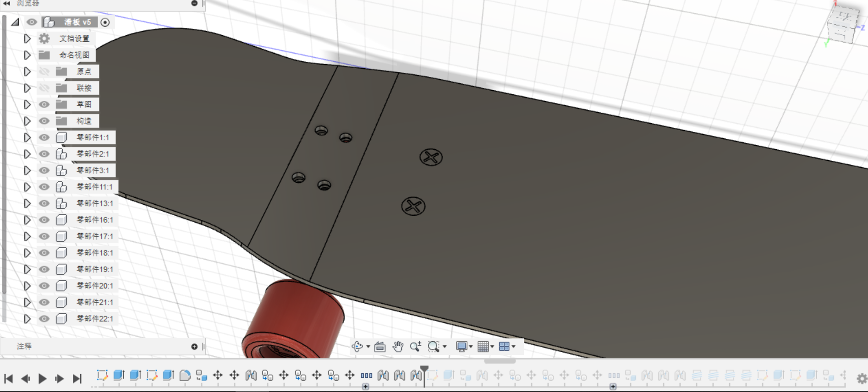
Task: Show the hidden 联接 folder
Action: (44, 88)
